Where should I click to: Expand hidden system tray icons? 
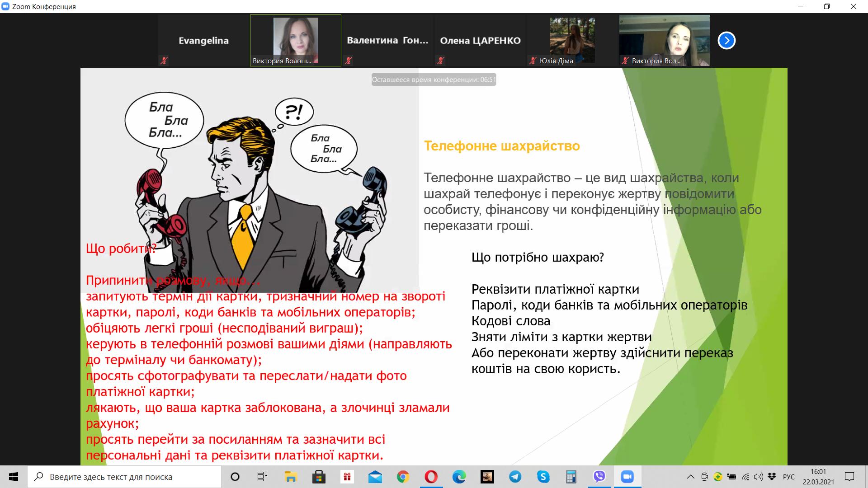coord(690,477)
